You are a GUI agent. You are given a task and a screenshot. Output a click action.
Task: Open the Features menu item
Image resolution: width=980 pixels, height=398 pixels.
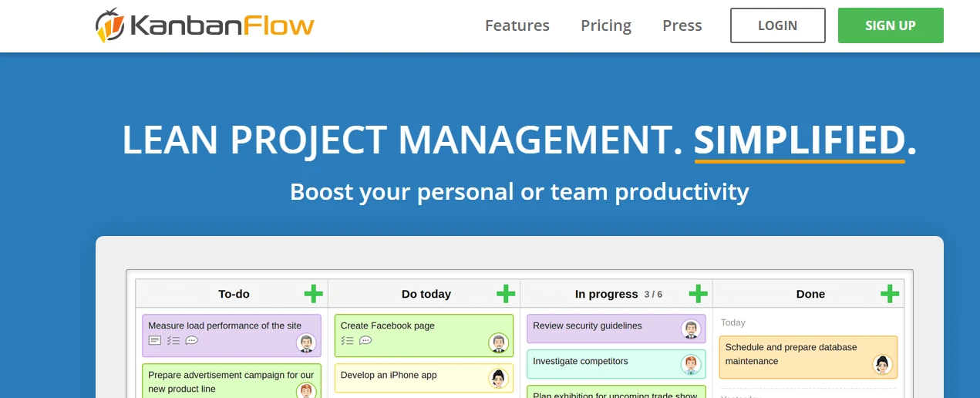tap(517, 25)
